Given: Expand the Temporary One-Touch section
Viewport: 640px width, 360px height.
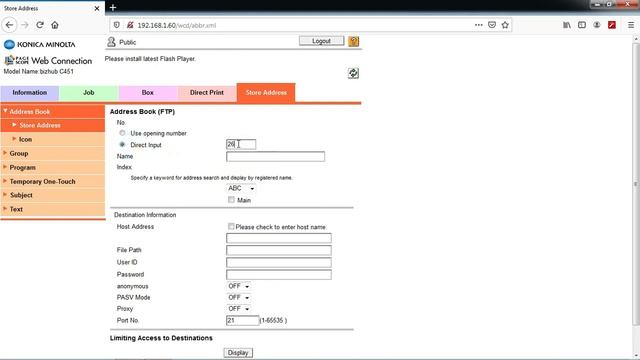Looking at the screenshot, I should (53, 181).
